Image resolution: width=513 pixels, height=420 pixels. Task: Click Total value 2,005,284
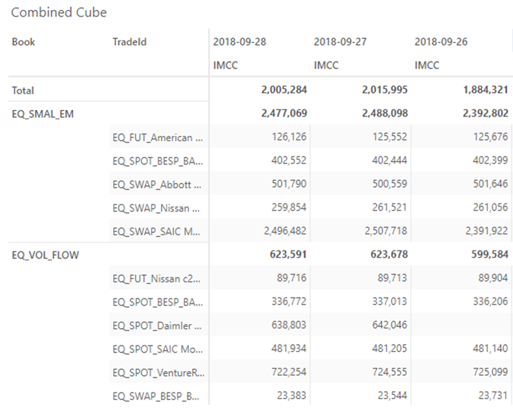tap(284, 90)
